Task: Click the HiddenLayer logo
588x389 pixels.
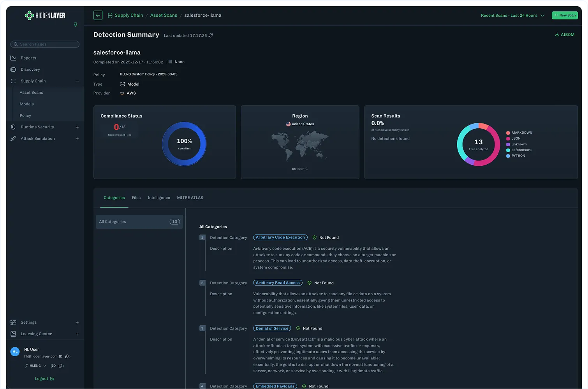Action: (x=45, y=16)
